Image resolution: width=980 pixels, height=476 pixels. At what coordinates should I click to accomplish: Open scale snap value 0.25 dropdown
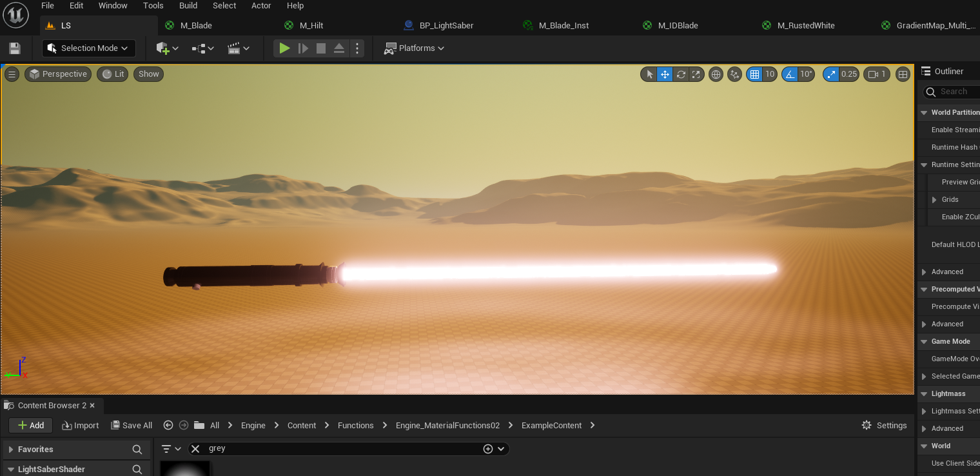849,74
